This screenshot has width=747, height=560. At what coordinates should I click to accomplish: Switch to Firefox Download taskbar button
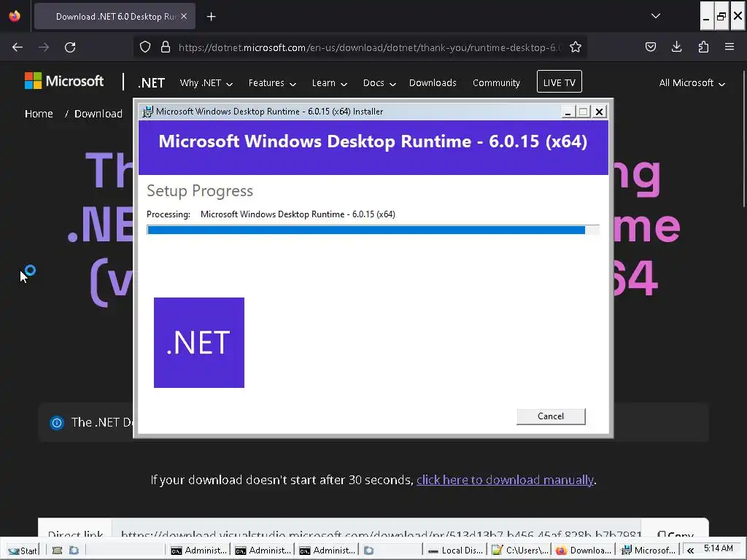[x=584, y=551]
